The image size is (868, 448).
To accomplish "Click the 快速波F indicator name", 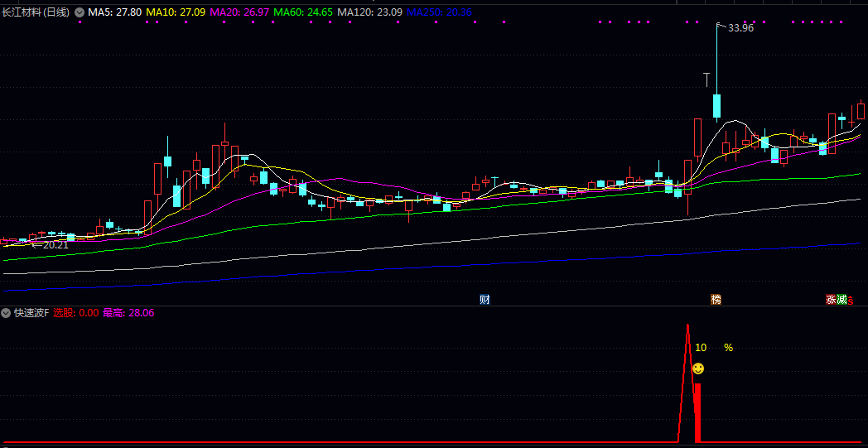I will (x=31, y=313).
